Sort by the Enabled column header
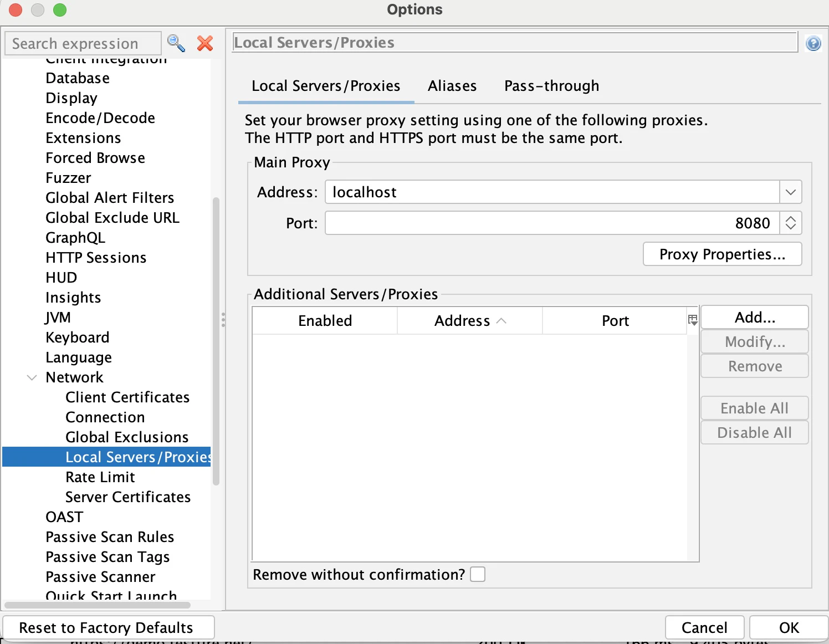This screenshot has width=829, height=644. pos(325,321)
